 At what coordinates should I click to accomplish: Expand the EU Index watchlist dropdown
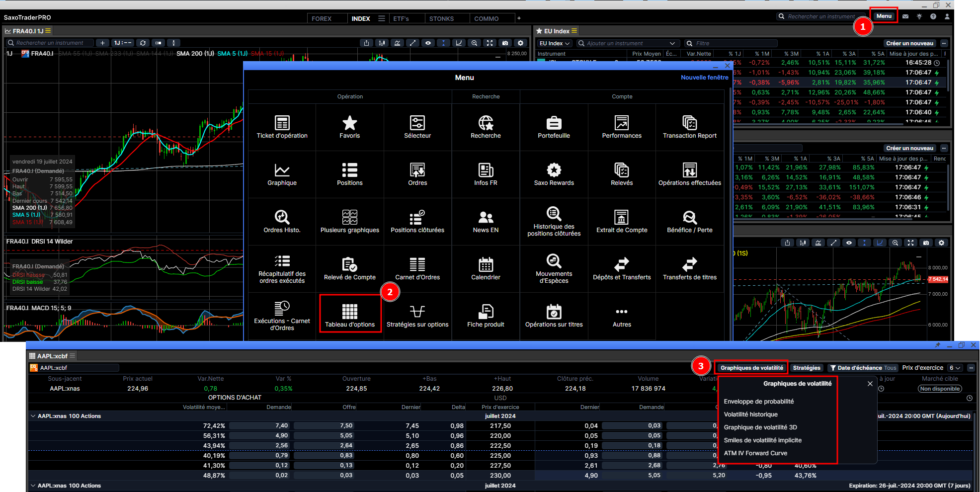[x=555, y=43]
